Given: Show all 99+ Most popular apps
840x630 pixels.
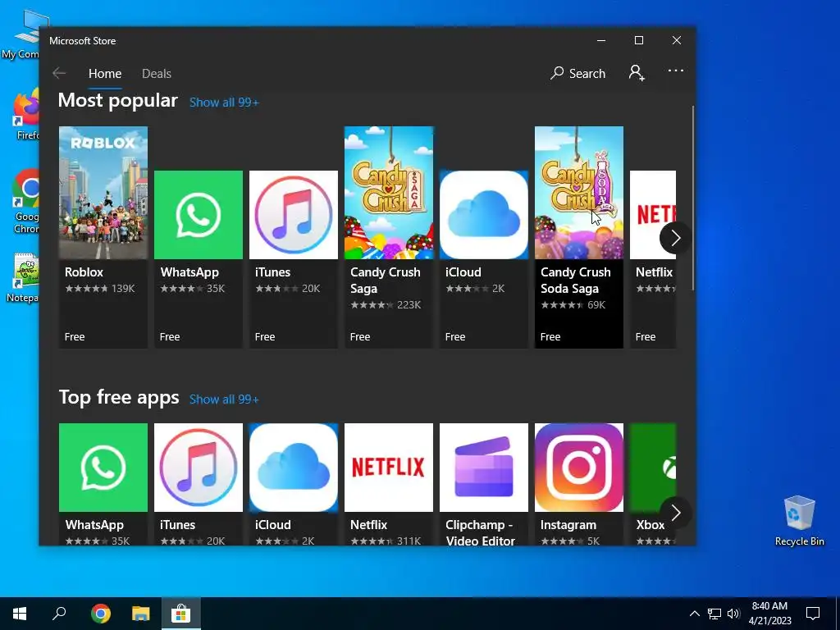Looking at the screenshot, I should point(224,103).
